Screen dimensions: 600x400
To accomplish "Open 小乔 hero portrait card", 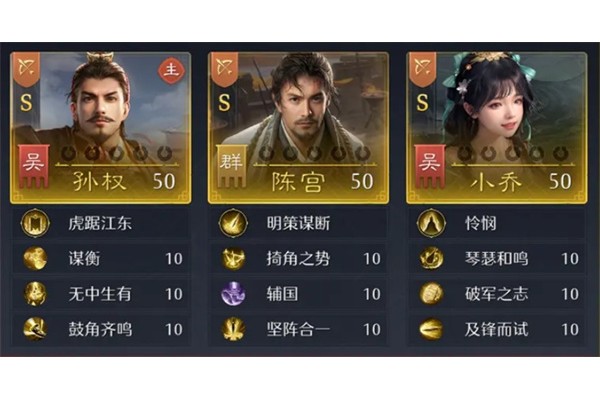I will pyautogui.click(x=497, y=127).
